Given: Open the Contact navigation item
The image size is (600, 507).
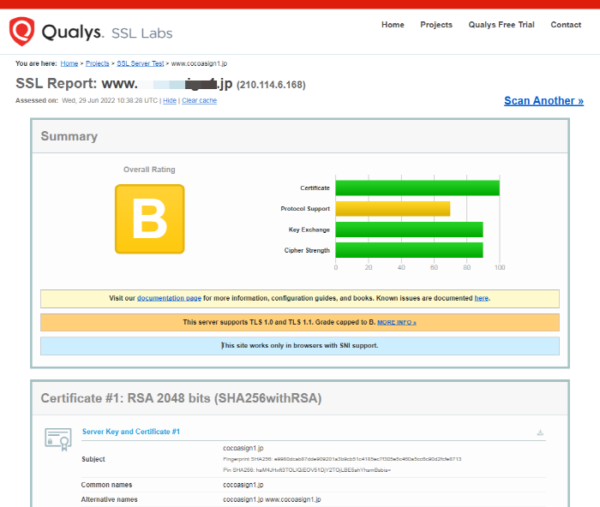Looking at the screenshot, I should (x=566, y=25).
